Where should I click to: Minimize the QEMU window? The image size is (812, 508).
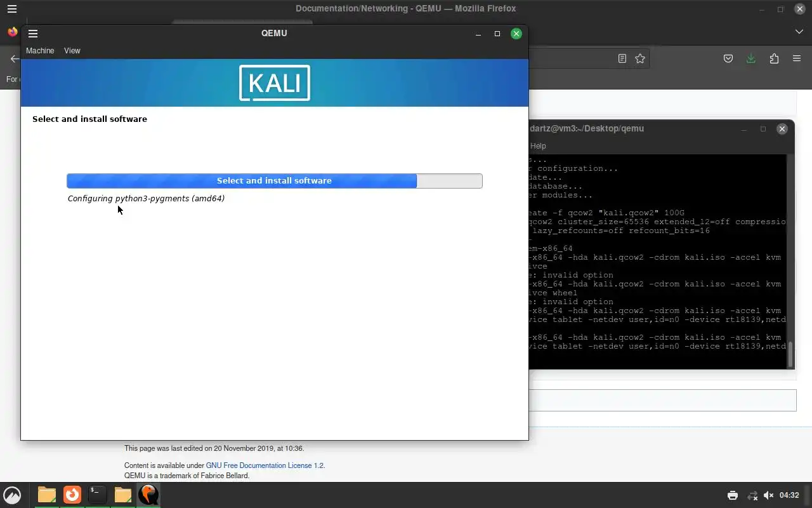[x=478, y=34]
